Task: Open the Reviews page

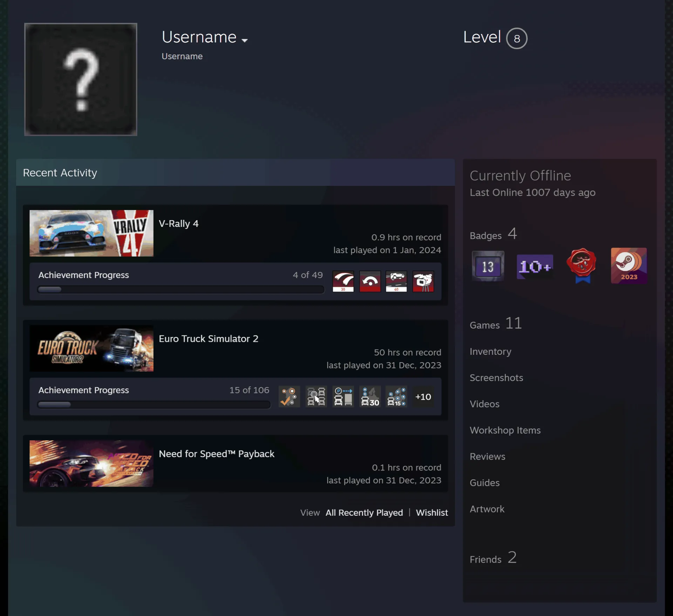Action: (488, 456)
